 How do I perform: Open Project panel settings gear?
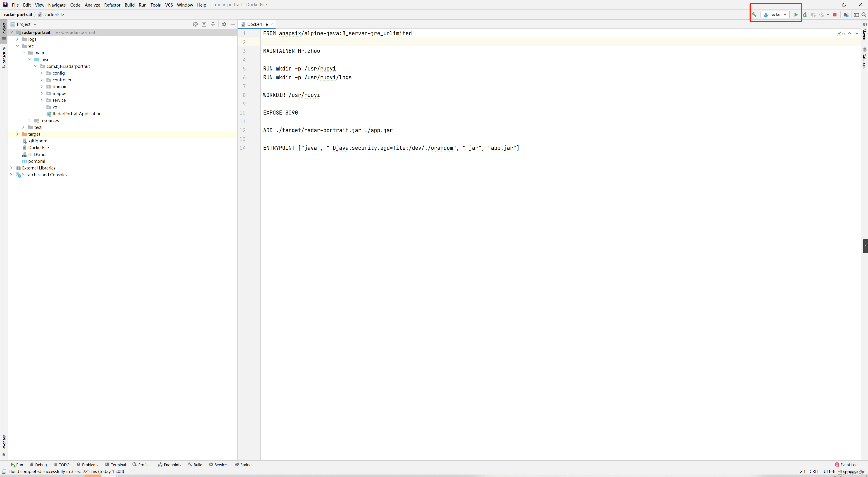click(224, 24)
